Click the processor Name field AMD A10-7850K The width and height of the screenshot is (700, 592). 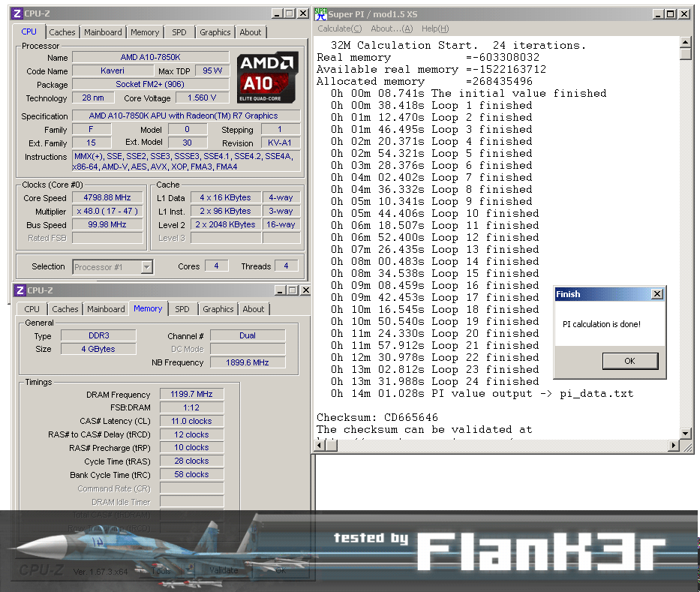(151, 57)
